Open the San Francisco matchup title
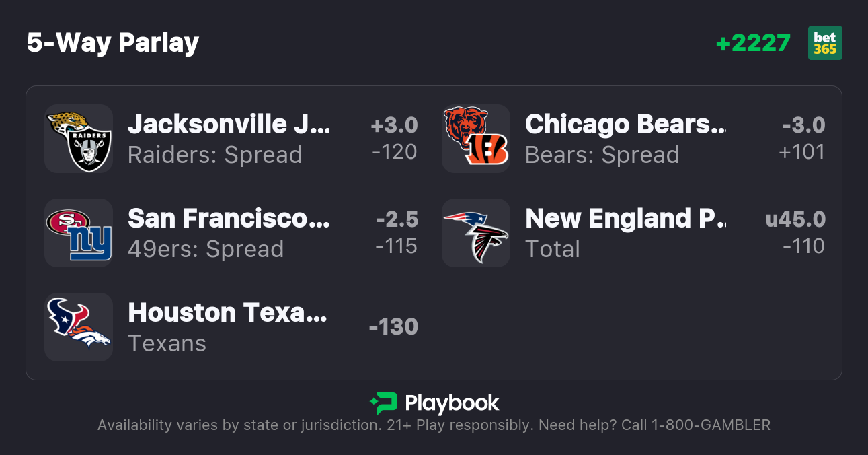This screenshot has height=455, width=868. [229, 218]
